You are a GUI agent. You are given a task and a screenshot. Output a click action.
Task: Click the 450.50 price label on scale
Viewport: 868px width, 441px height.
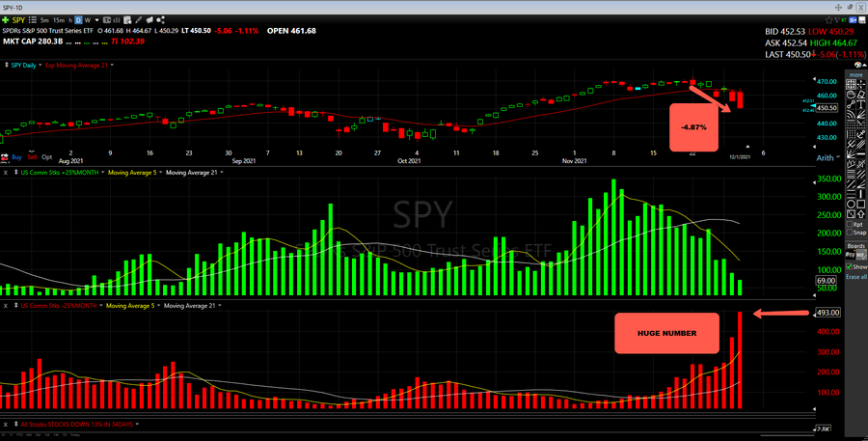pos(827,108)
